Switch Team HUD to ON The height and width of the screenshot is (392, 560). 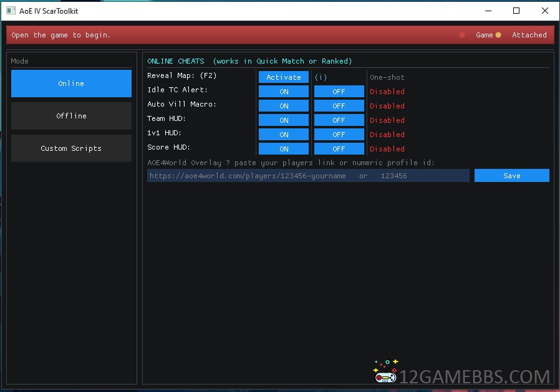click(x=284, y=120)
